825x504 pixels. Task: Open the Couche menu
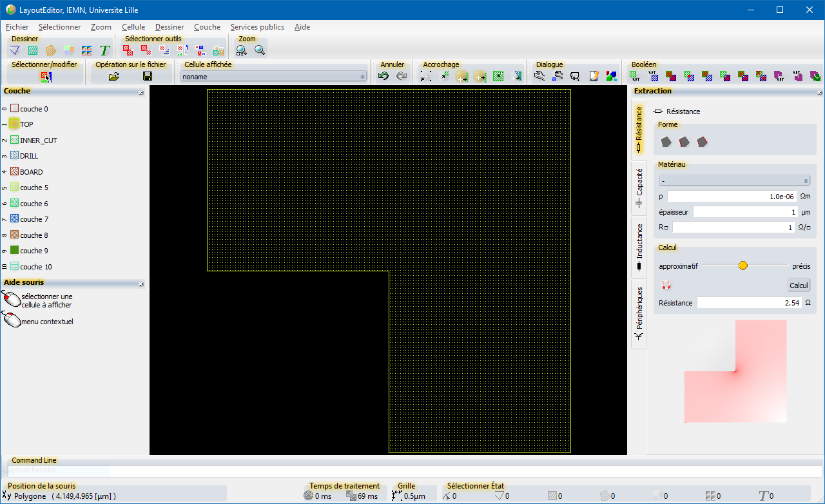click(x=207, y=27)
